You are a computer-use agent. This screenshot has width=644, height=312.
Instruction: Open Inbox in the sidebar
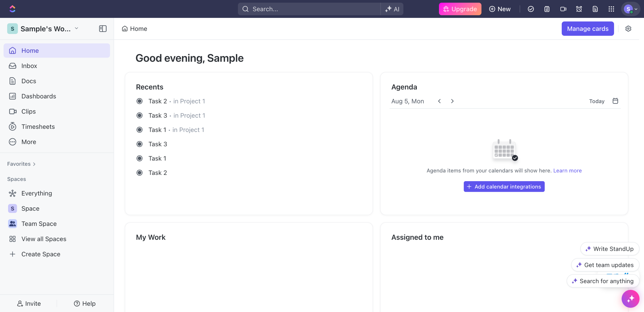tap(29, 66)
